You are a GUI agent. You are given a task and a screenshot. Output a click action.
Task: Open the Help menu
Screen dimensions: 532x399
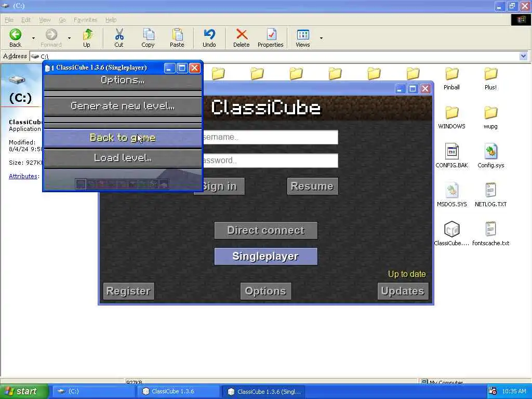pyautogui.click(x=111, y=20)
